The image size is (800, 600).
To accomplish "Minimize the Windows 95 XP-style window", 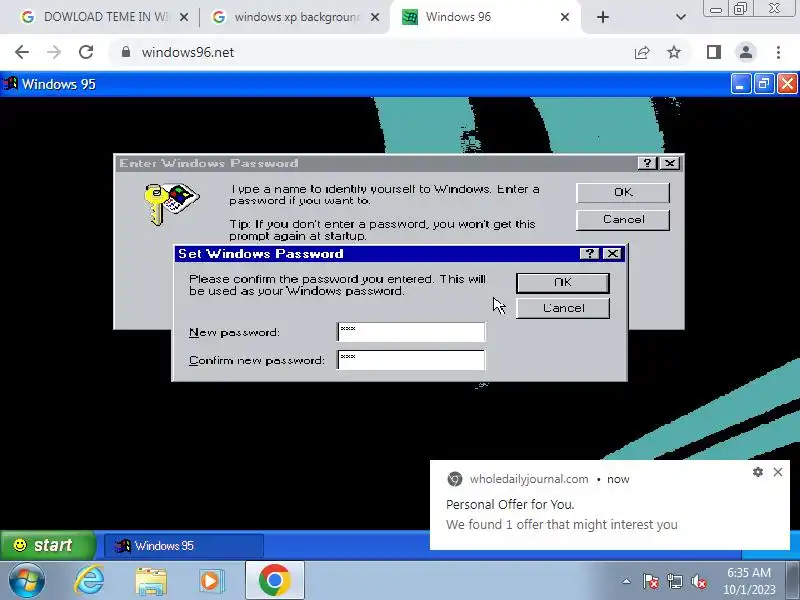I will [740, 84].
